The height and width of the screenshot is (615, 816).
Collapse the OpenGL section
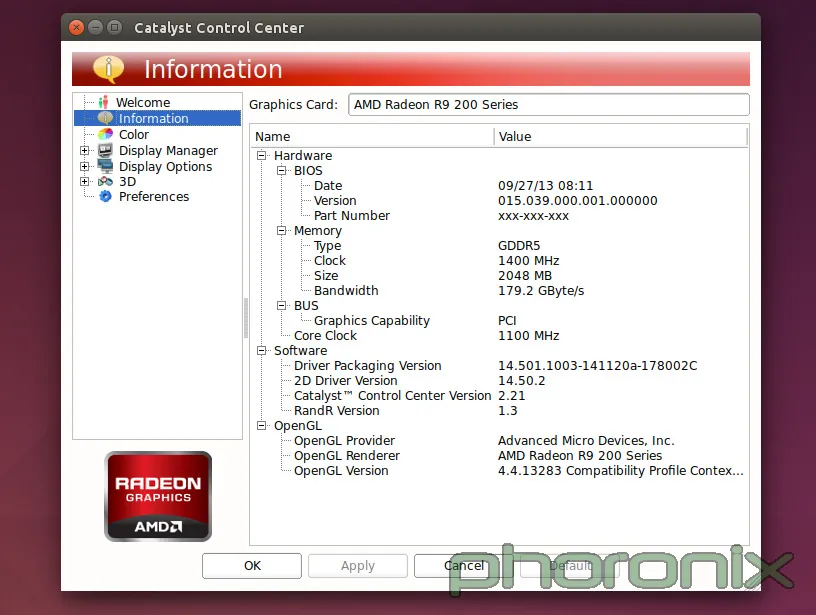click(x=262, y=426)
